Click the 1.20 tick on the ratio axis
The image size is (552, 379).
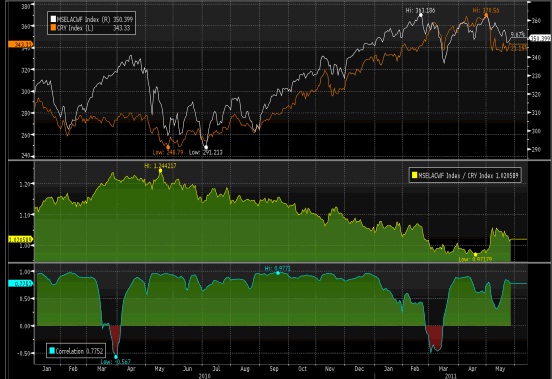tap(25, 184)
